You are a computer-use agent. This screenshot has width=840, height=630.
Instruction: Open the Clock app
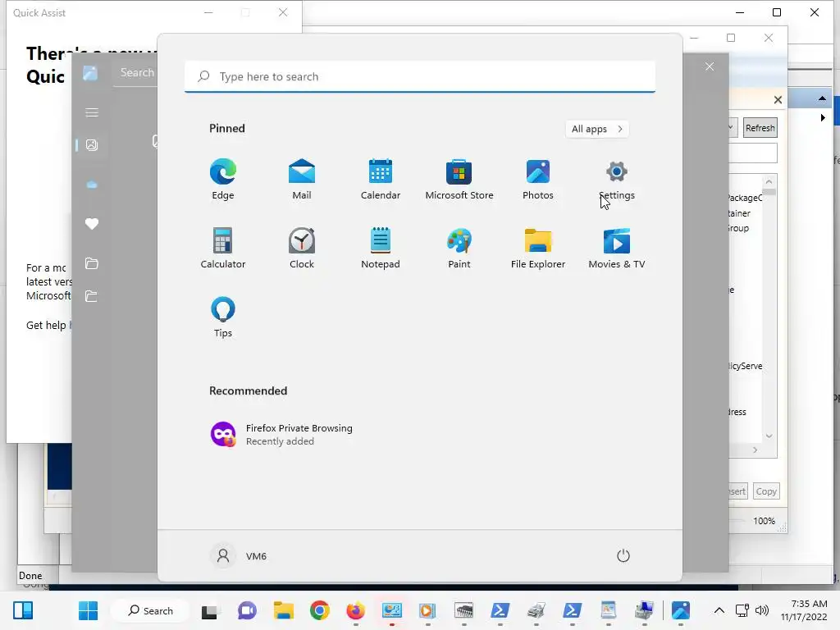coord(302,248)
